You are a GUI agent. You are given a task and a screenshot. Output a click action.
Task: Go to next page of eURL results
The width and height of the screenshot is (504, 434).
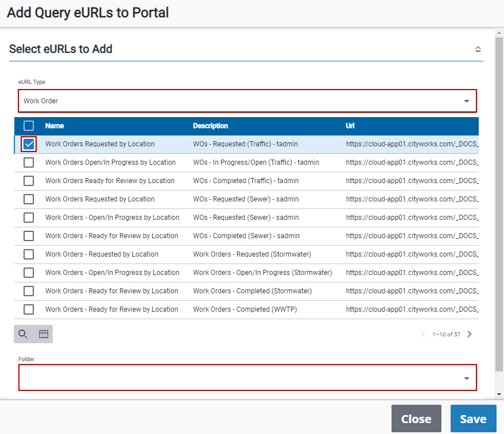(470, 334)
